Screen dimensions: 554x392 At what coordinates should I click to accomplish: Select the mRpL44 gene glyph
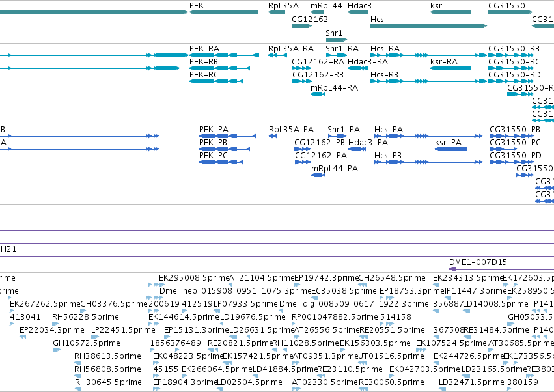pos(317,12)
